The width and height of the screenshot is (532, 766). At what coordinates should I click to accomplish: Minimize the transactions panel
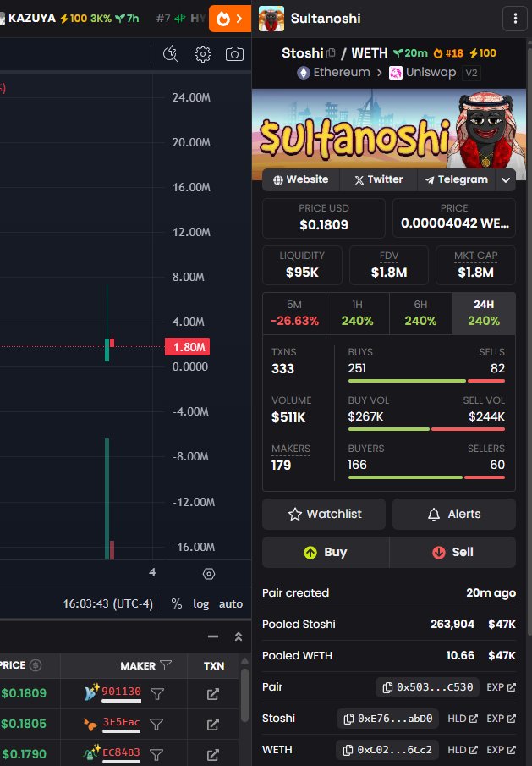click(213, 636)
